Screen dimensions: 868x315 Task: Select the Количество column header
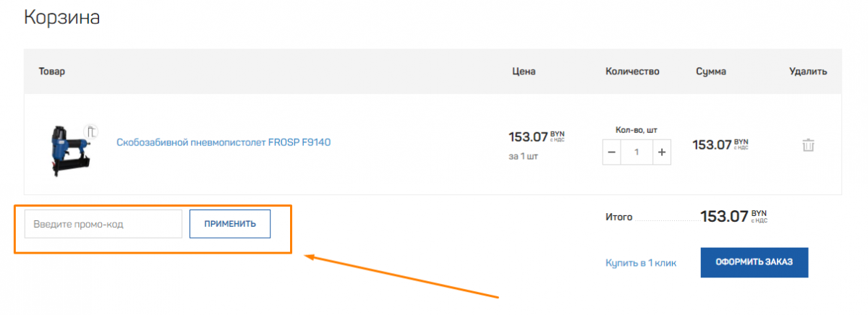633,72
